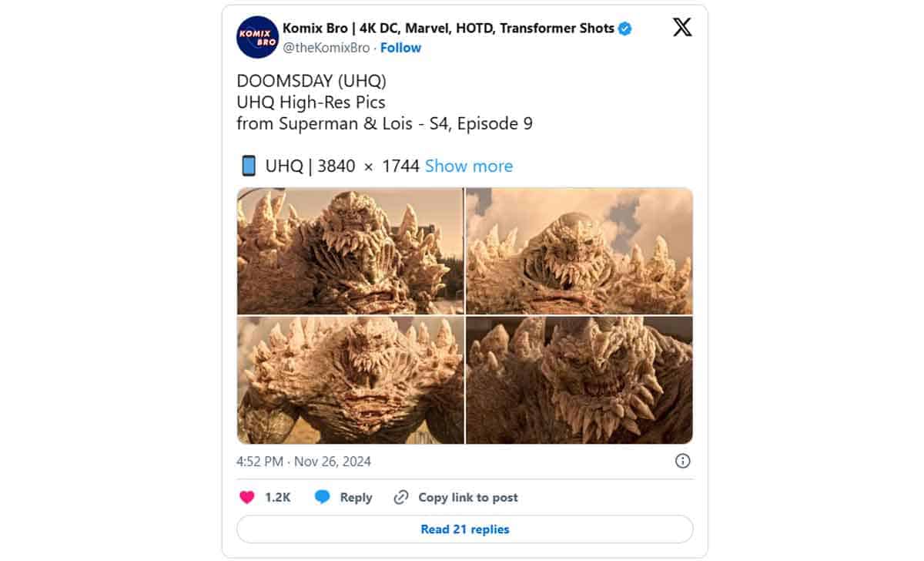Viewport: 924px width, 561px height.
Task: Open the bottom-right Doomsday image
Action: (x=579, y=380)
